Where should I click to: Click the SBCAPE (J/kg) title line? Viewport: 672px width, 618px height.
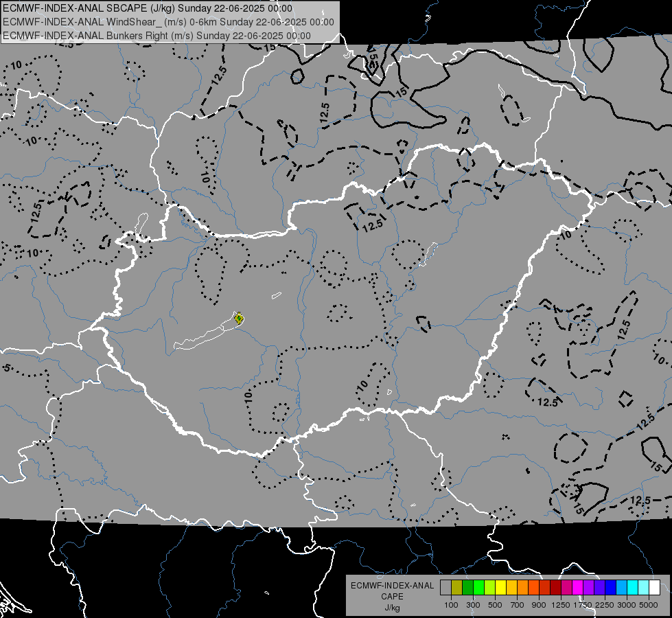[x=148, y=8]
